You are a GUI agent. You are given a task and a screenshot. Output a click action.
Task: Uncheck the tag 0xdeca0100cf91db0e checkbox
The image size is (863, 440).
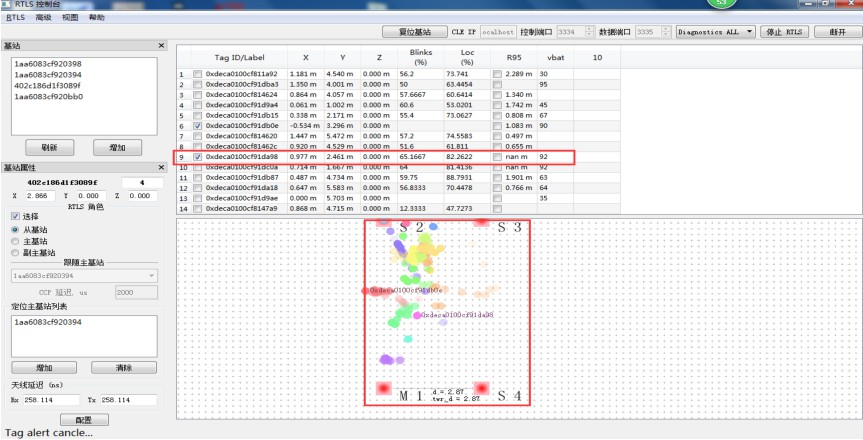pos(197,126)
